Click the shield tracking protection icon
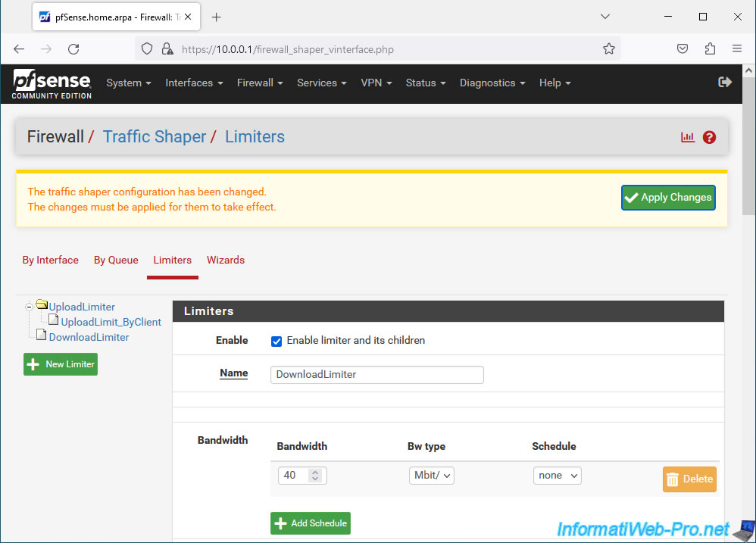The image size is (756, 543). point(147,49)
